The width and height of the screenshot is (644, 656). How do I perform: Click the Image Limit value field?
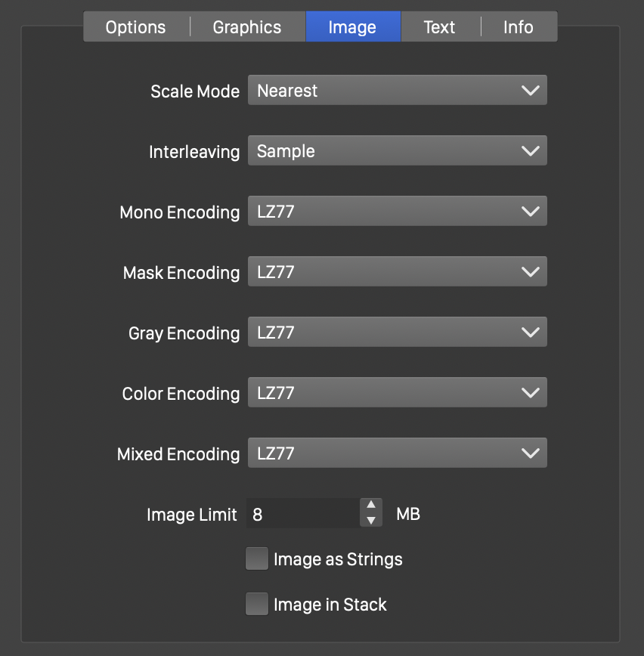[302, 514]
